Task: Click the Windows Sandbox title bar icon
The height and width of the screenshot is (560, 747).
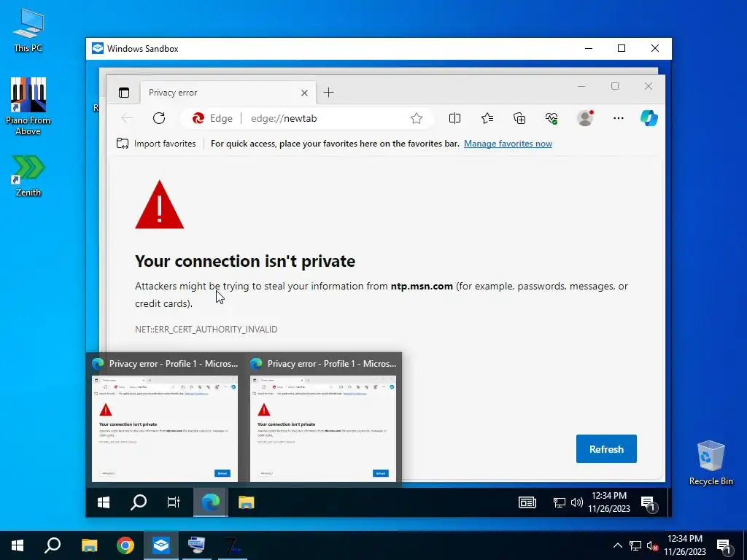Action: click(98, 49)
